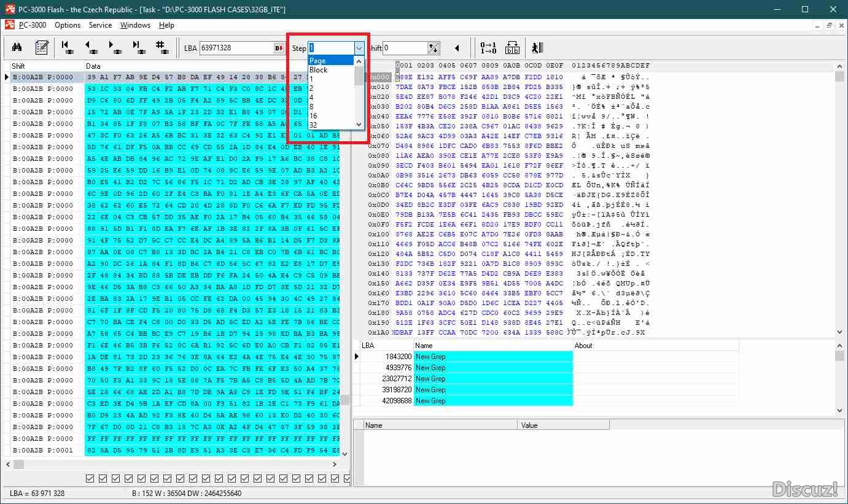
Task: Click the binoculars search icon
Action: [17, 48]
